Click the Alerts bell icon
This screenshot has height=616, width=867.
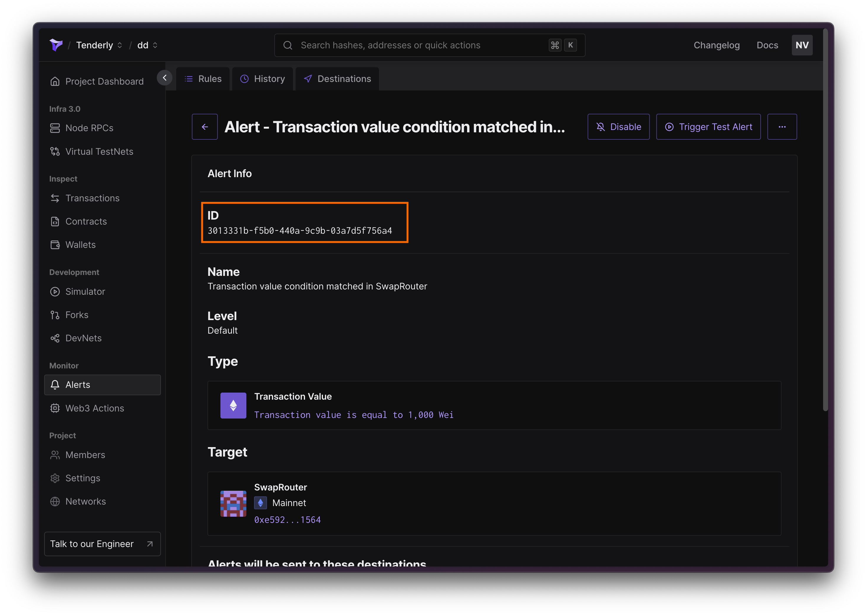[x=55, y=385]
